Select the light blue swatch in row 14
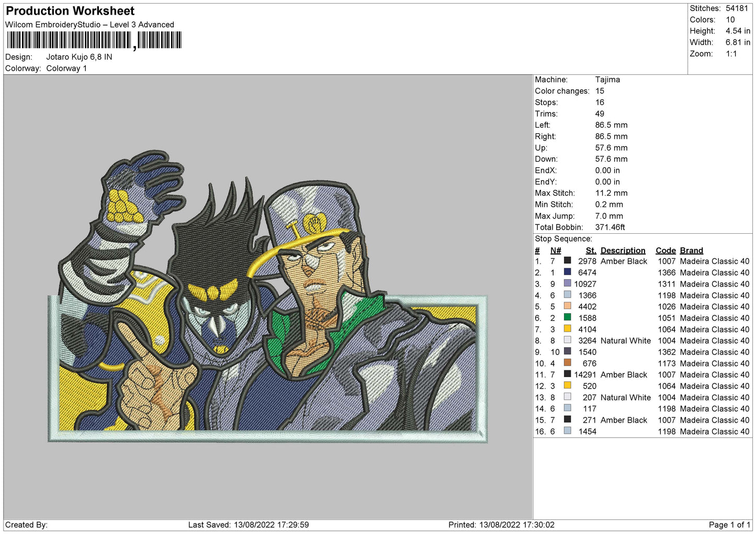 click(x=567, y=408)
